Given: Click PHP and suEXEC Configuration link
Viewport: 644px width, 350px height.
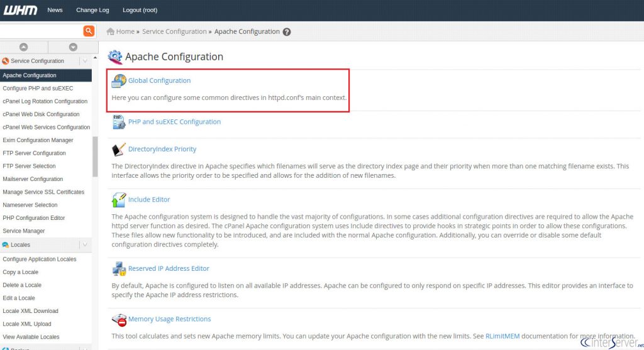Looking at the screenshot, I should (175, 122).
